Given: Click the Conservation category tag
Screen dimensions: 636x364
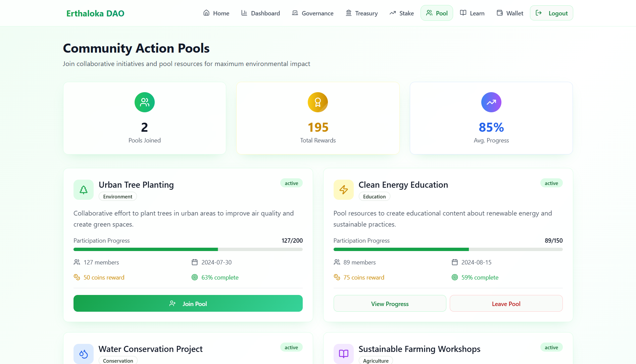Looking at the screenshot, I should 118,360.
